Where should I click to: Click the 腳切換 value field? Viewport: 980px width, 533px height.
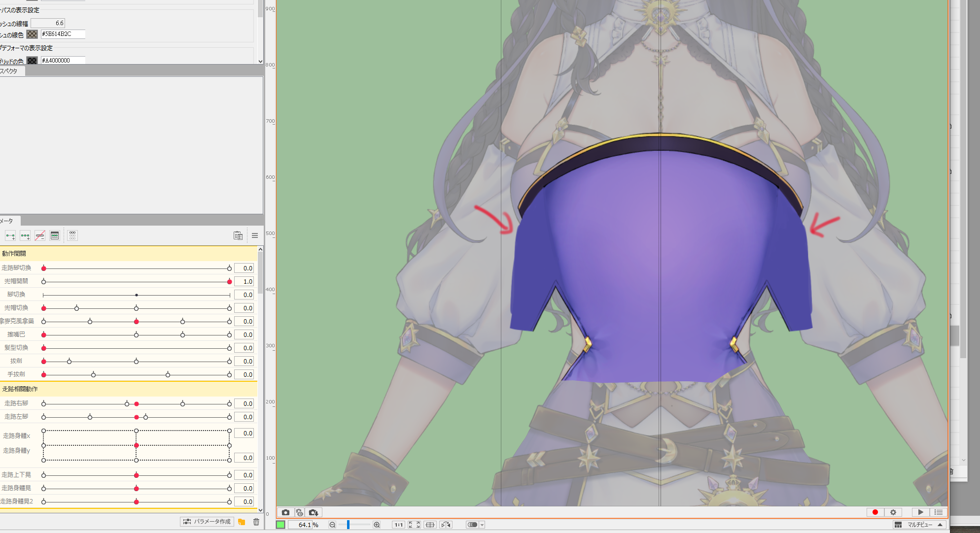pos(244,295)
